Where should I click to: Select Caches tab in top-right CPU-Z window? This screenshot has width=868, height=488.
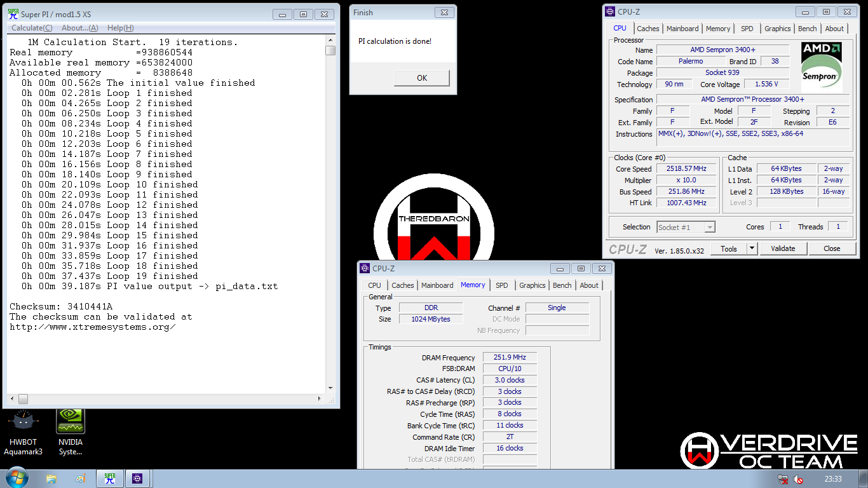click(x=648, y=29)
